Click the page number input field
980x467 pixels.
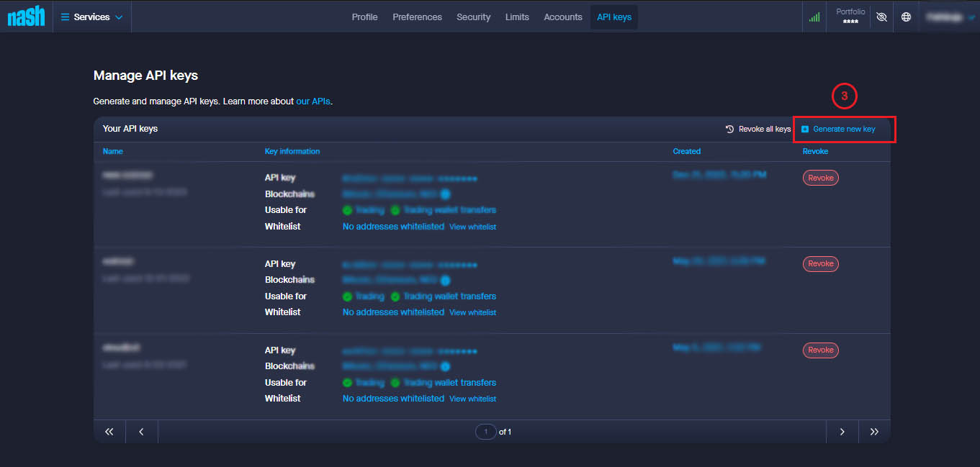point(486,432)
